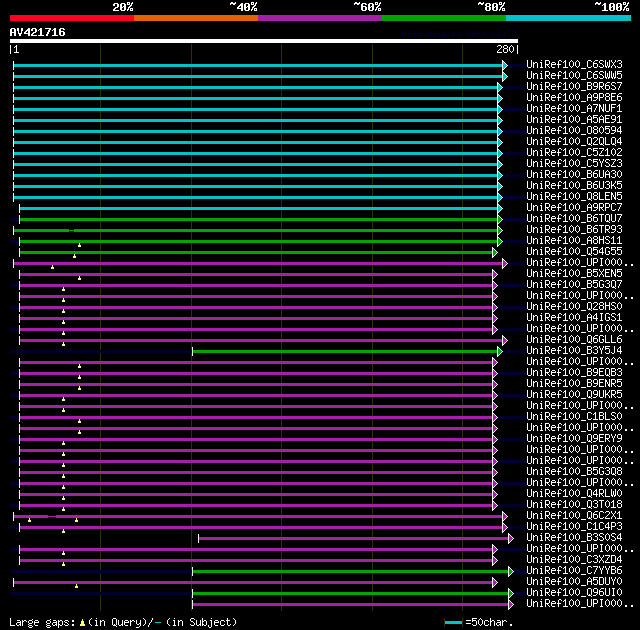Click the query end position label 280

pyautogui.click(x=505, y=49)
